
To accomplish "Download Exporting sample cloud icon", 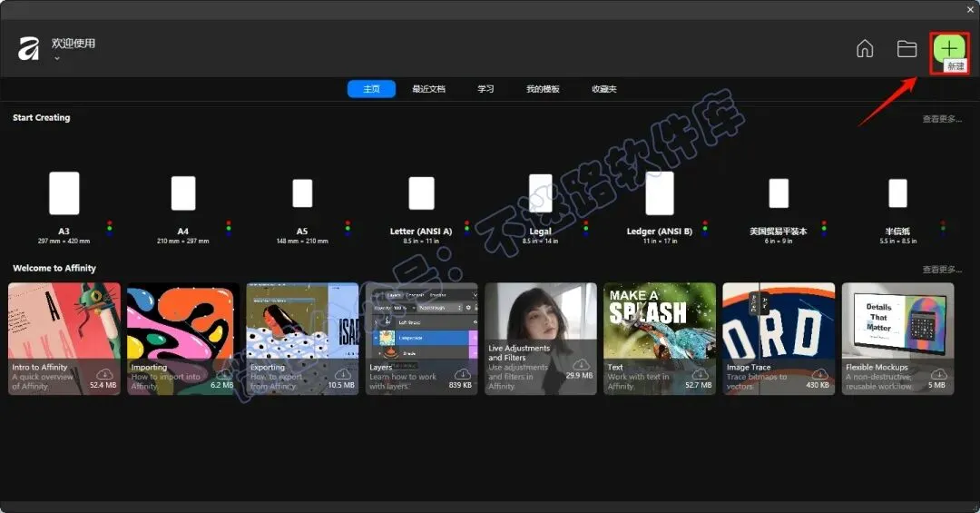I will (x=342, y=374).
